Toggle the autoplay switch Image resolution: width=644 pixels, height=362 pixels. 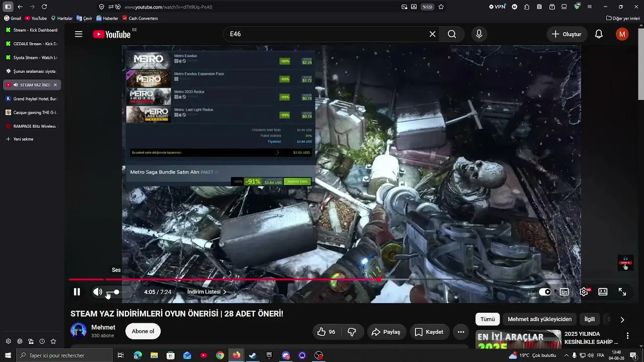pos(545,292)
